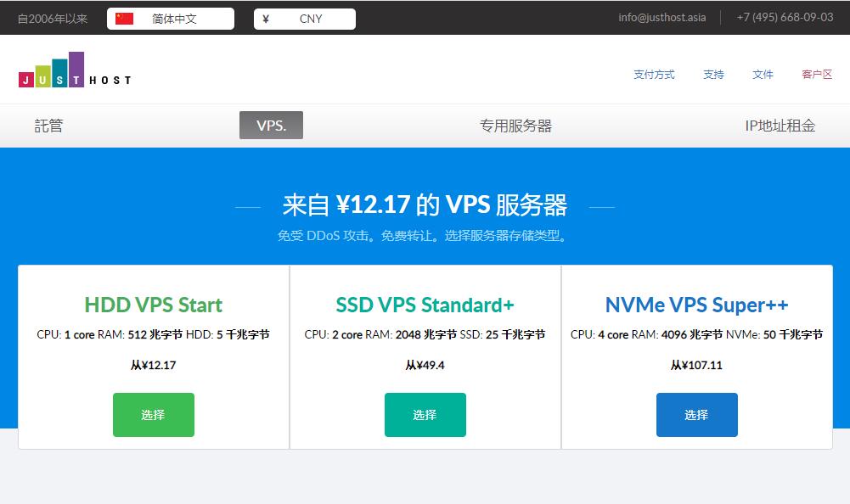Open the 託管 hosting tab
Screen dimensions: 850x504
point(48,126)
